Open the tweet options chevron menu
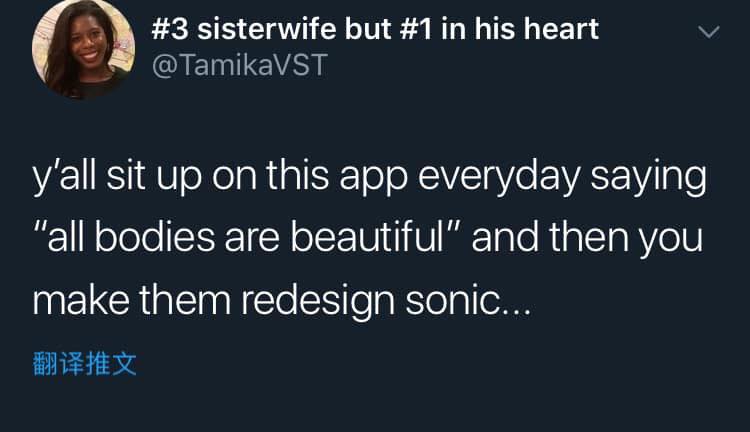The height and width of the screenshot is (432, 750). point(708,33)
